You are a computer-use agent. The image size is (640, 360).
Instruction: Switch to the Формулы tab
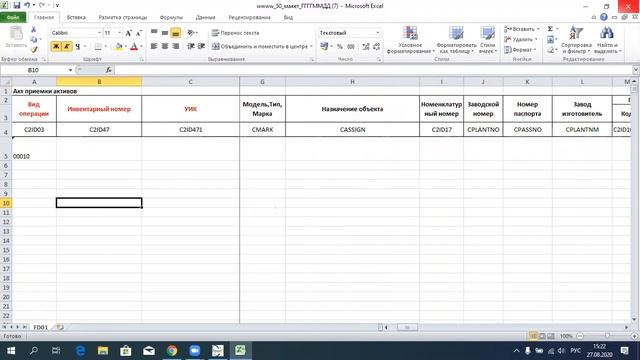[171, 18]
